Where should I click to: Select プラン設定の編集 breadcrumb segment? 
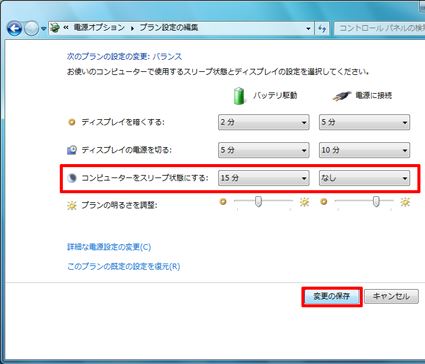pyautogui.click(x=169, y=28)
